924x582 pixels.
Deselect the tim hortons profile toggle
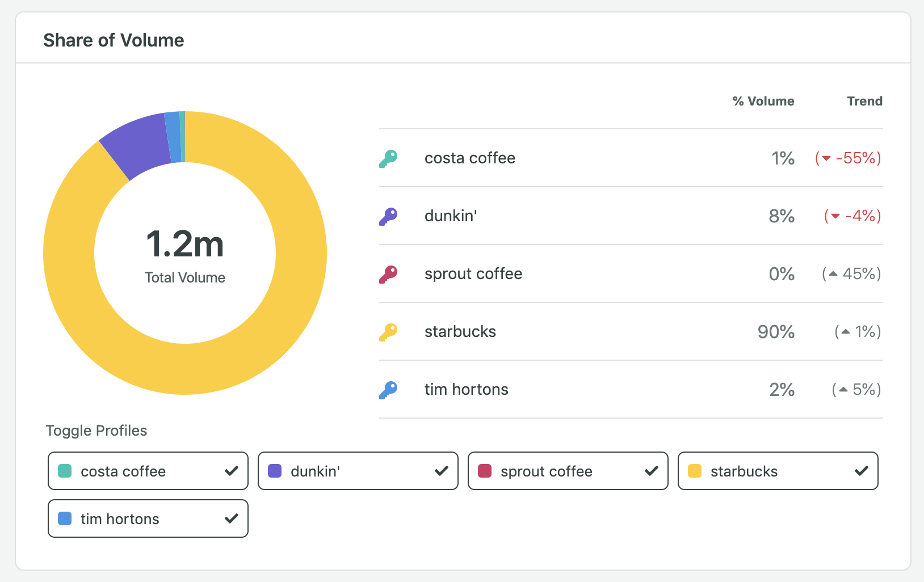(x=148, y=518)
